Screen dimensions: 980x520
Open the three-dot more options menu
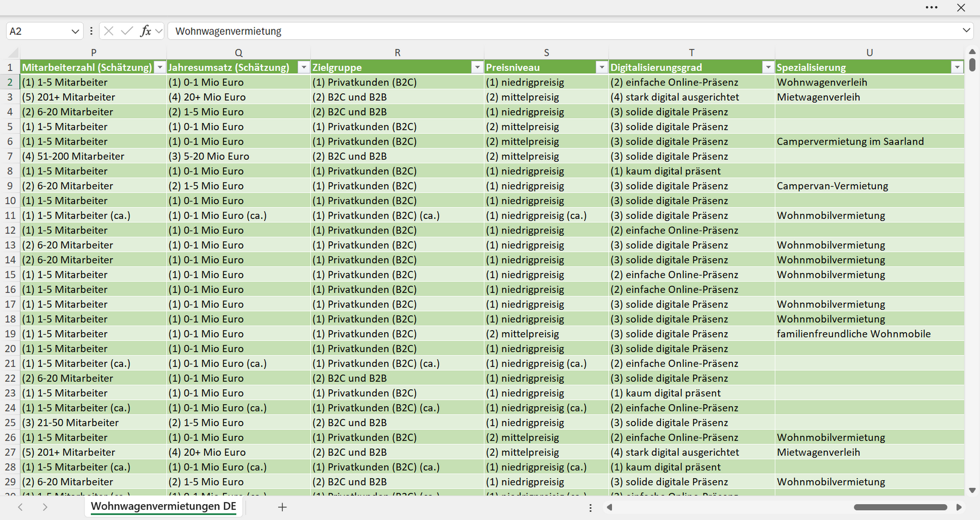(932, 8)
